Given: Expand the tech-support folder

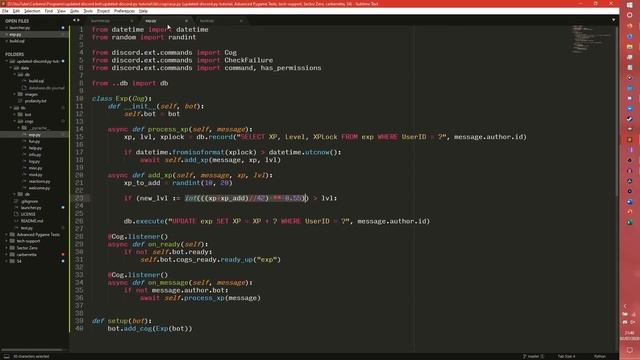Looking at the screenshot, I should [7, 241].
